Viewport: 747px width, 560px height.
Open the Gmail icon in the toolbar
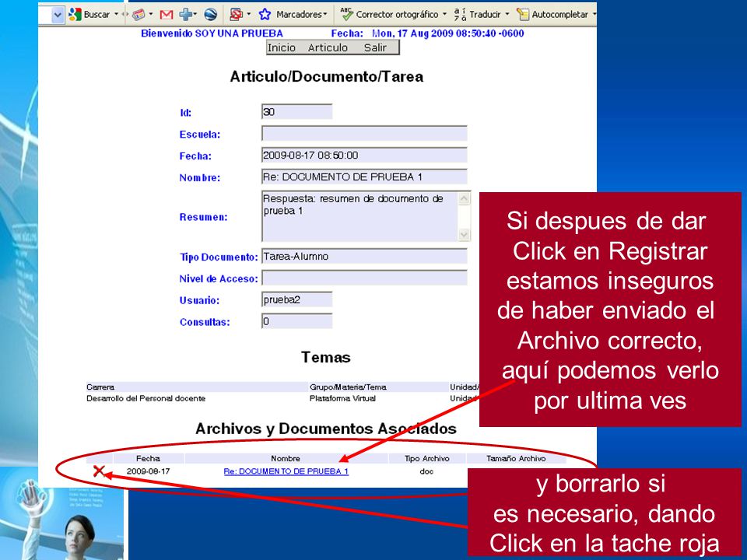tap(166, 15)
